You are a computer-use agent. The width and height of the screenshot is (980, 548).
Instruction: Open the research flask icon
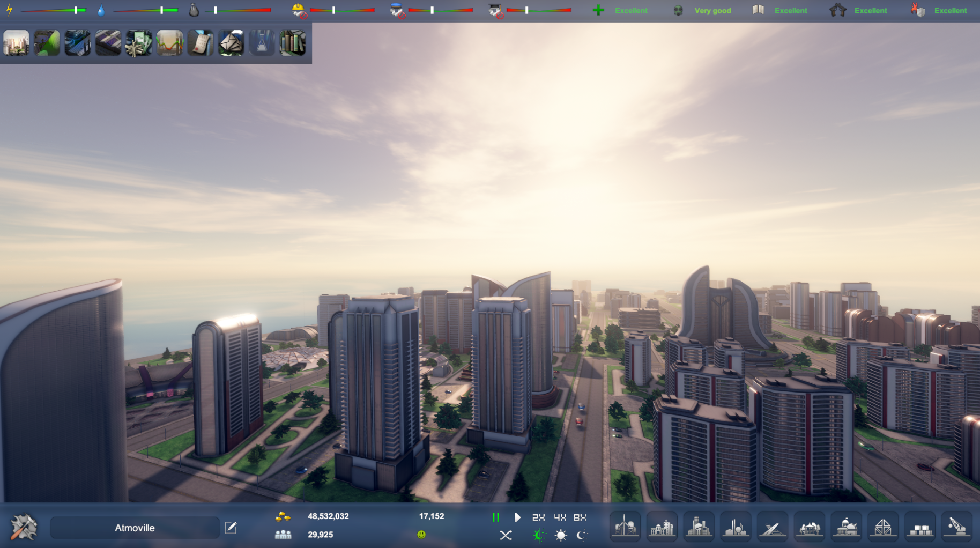262,43
